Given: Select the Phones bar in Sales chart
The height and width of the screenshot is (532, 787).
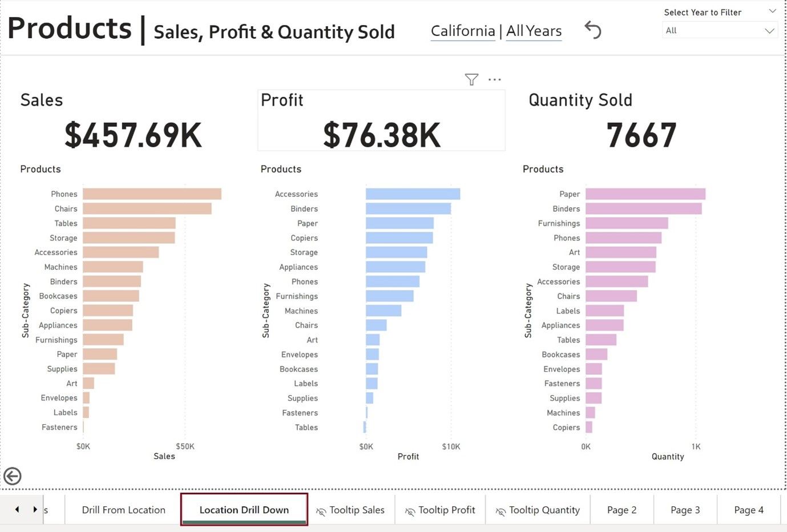Looking at the screenshot, I should click(152, 194).
